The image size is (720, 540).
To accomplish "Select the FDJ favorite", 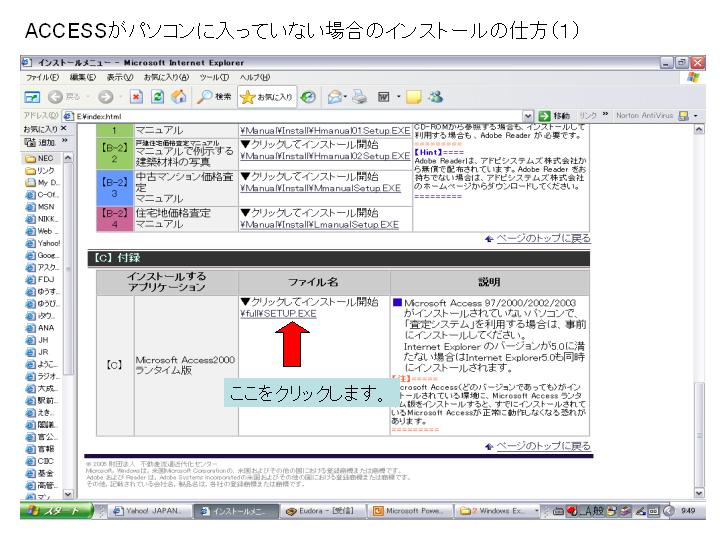I will [x=40, y=279].
